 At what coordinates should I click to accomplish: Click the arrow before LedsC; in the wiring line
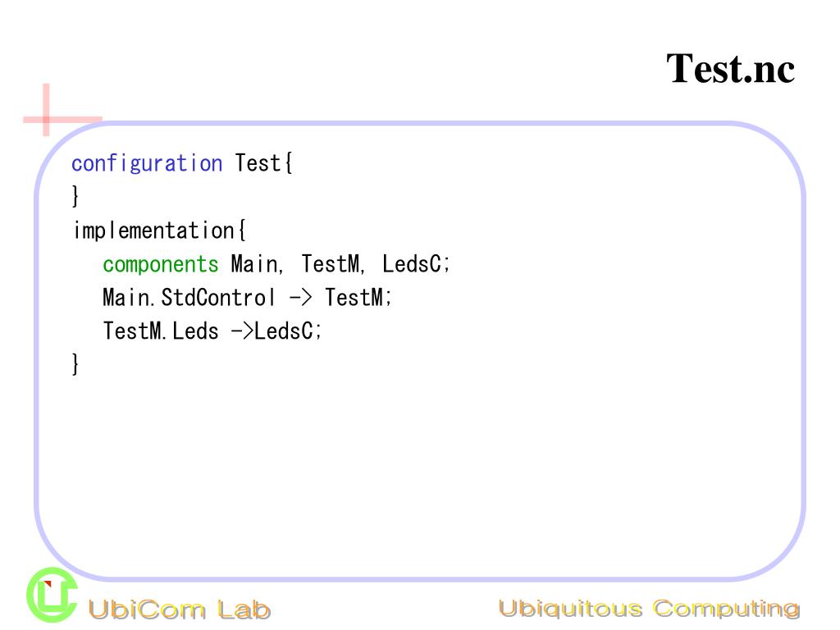242,331
